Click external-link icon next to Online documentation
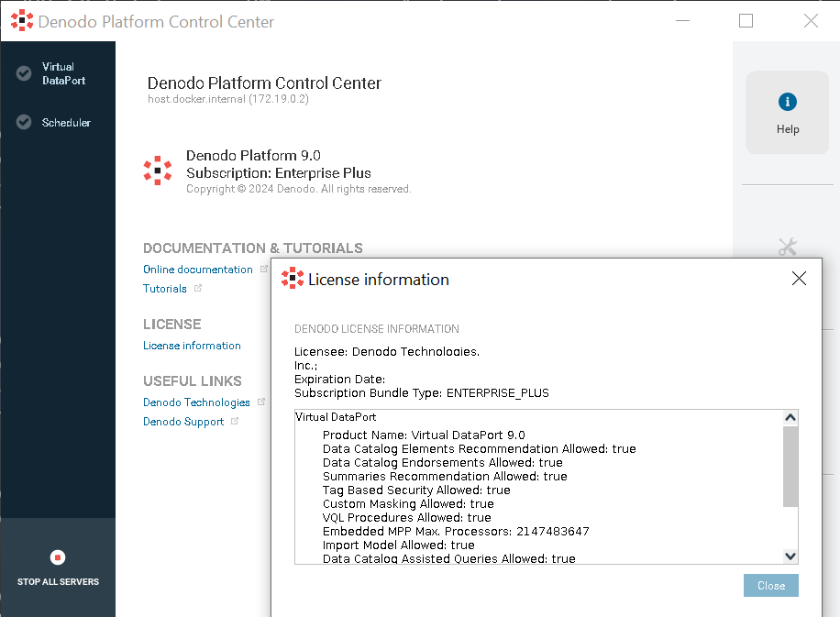Screen dimensions: 840x617 pyautogui.click(x=263, y=269)
